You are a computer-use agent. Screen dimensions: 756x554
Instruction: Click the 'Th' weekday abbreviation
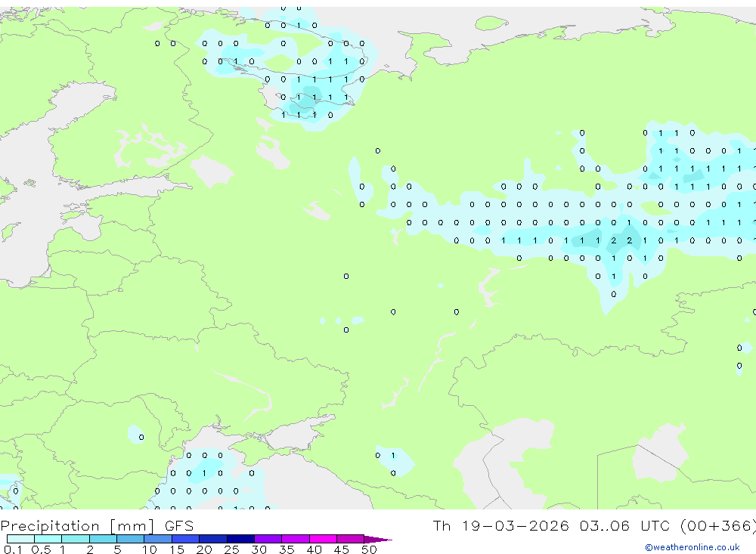tap(442, 525)
